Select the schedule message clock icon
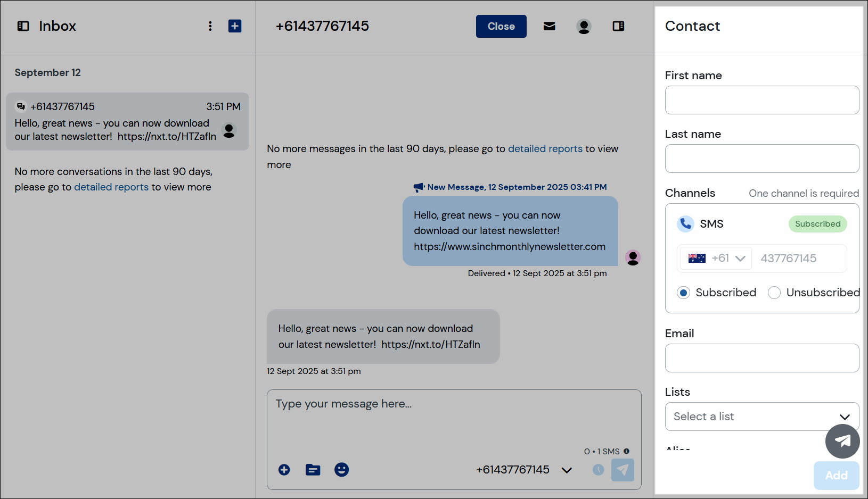868x499 pixels. tap(597, 470)
